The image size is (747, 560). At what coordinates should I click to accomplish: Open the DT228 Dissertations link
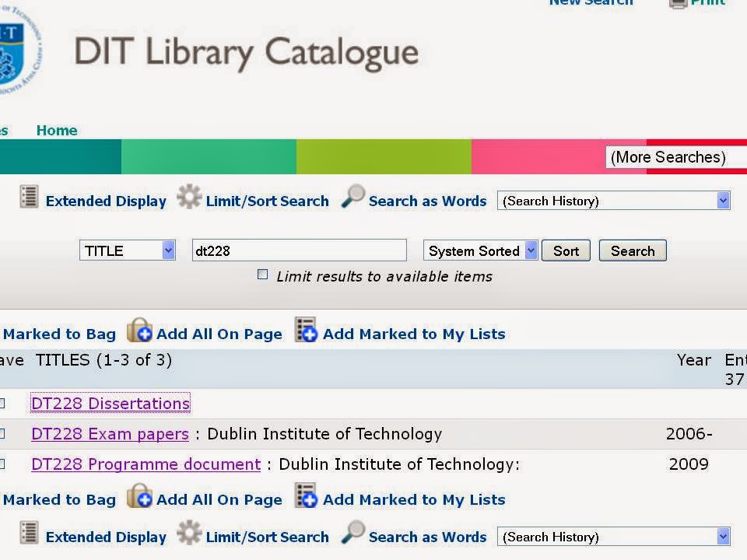pos(110,404)
